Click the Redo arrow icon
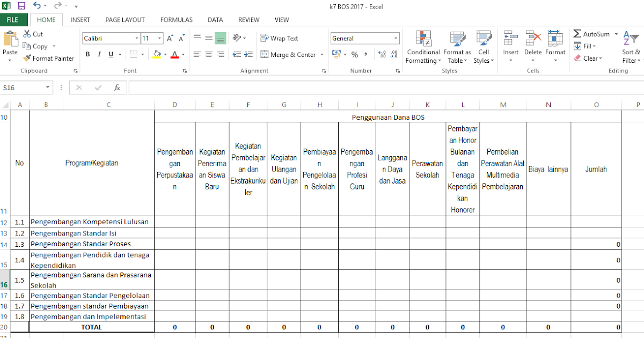This screenshot has width=644, height=338. point(57,6)
